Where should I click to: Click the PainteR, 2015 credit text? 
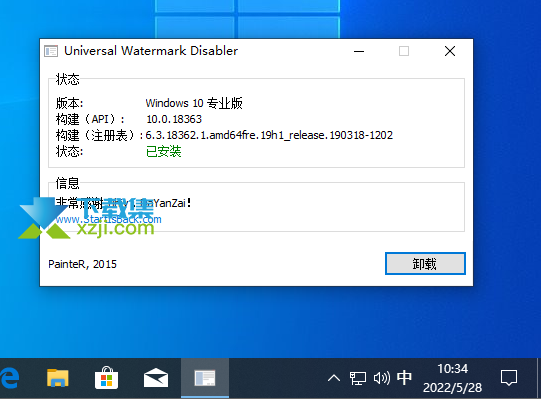[82, 264]
